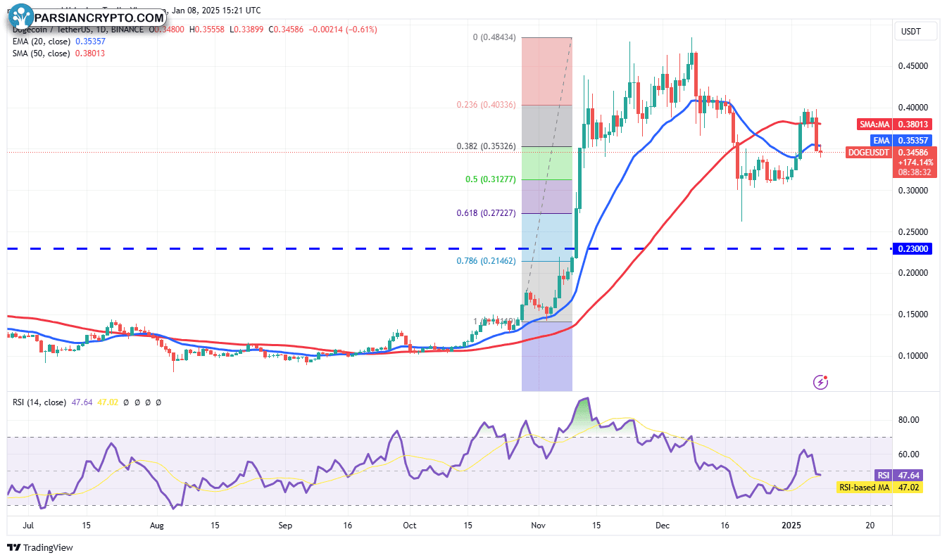Select the SMA (50, close) indicator legend

coord(42,53)
